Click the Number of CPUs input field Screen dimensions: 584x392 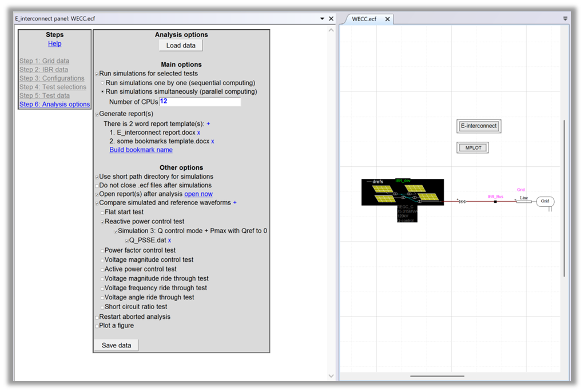pyautogui.click(x=200, y=102)
